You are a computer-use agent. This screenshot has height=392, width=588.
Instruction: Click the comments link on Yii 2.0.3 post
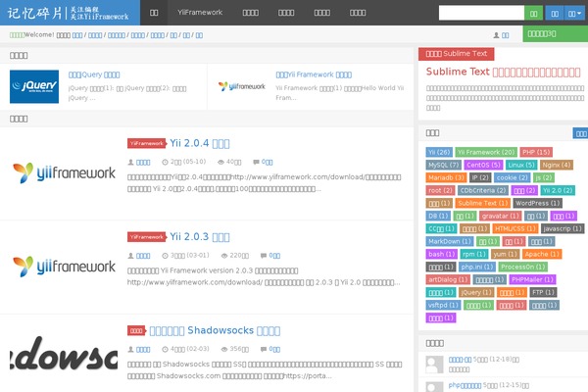click(274, 256)
